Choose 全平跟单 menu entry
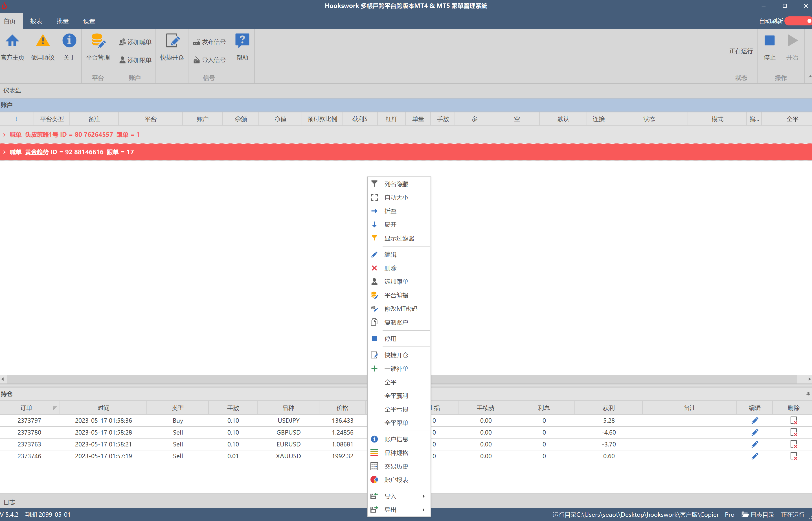The image size is (812, 521). pos(399,422)
